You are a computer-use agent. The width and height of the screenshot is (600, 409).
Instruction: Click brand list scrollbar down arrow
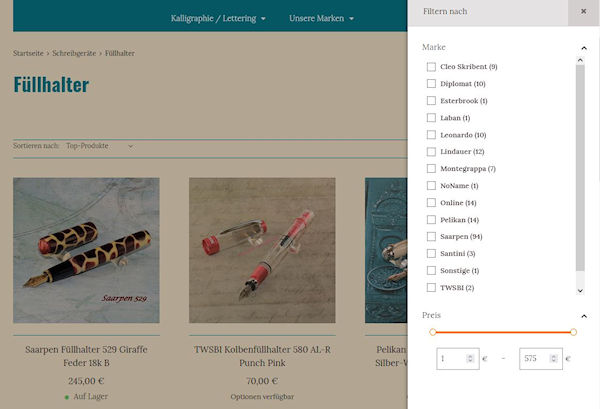pos(580,291)
